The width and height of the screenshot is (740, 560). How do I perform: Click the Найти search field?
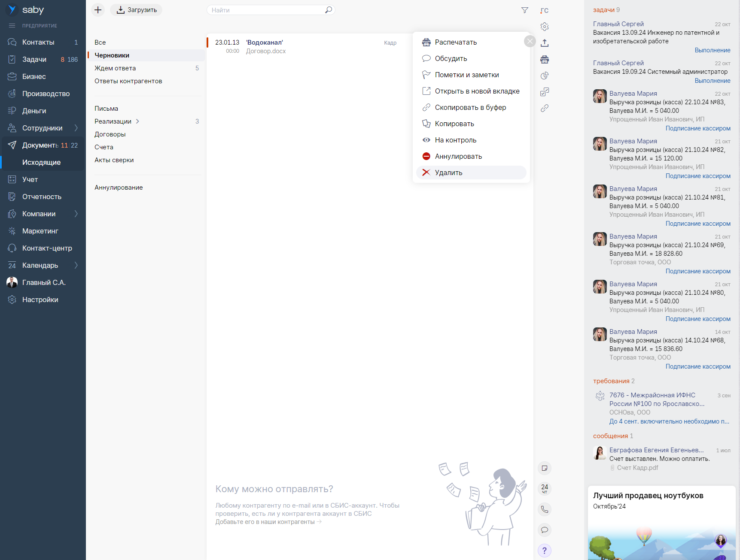[266, 10]
